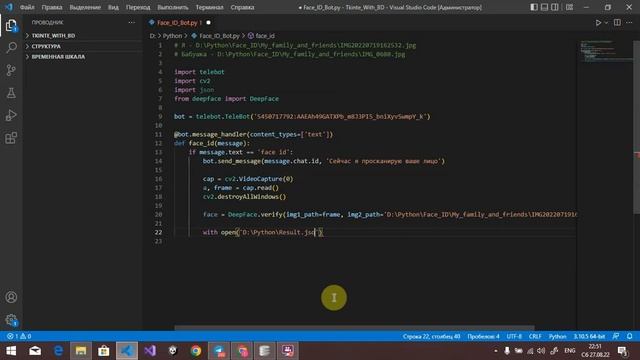The width and height of the screenshot is (640, 360).
Task: Click the Run Python File play button
Action: (598, 23)
